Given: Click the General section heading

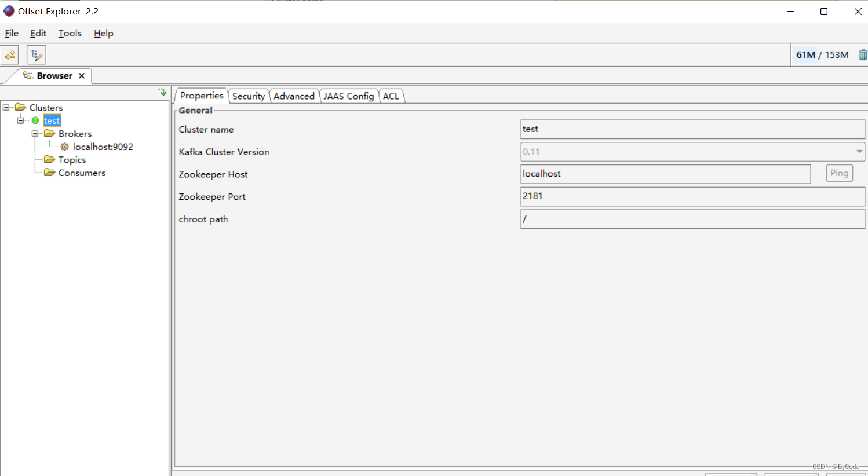Looking at the screenshot, I should coord(195,111).
